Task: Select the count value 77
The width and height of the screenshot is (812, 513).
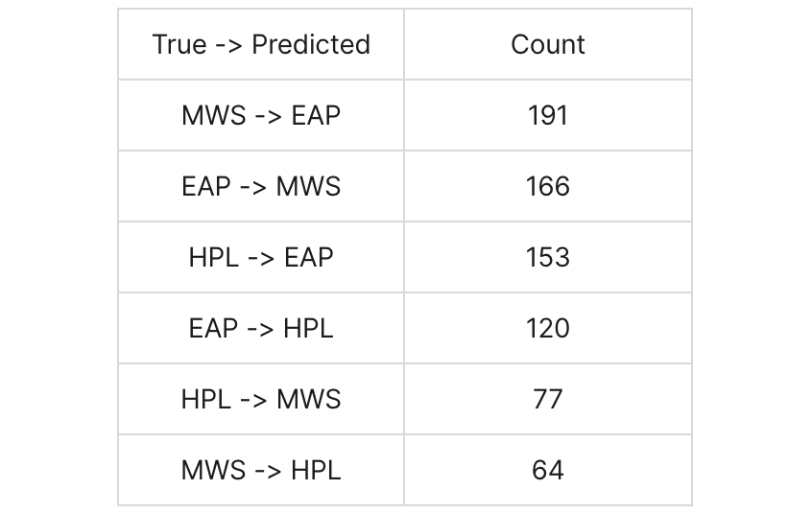Action: click(548, 399)
